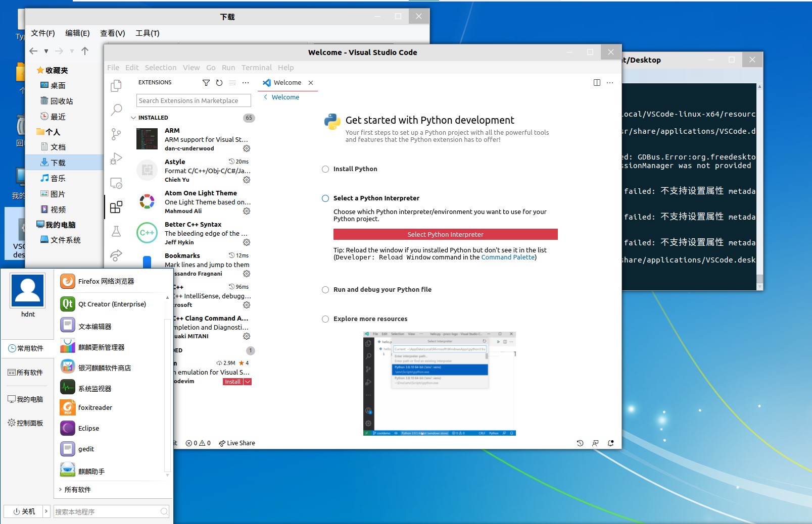Click the Python interpreter tutorial screenshot
The image size is (812, 524).
(440, 384)
